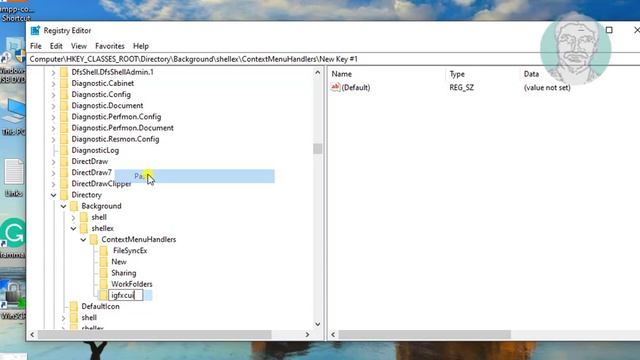This screenshot has width=640, height=360.
Task: Click the '(value not set)' data cell
Action: [547, 87]
